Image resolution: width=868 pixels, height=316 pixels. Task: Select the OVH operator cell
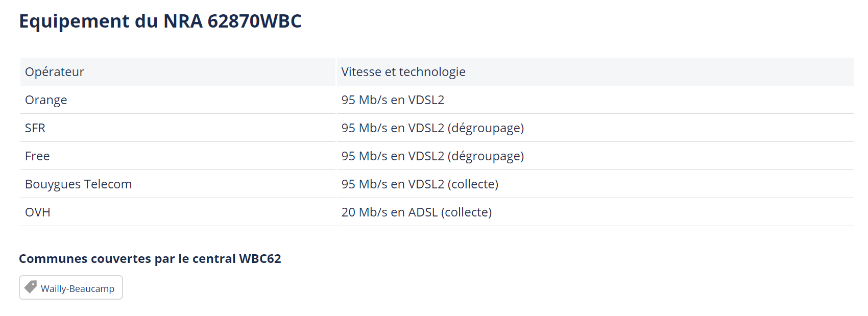click(x=38, y=212)
